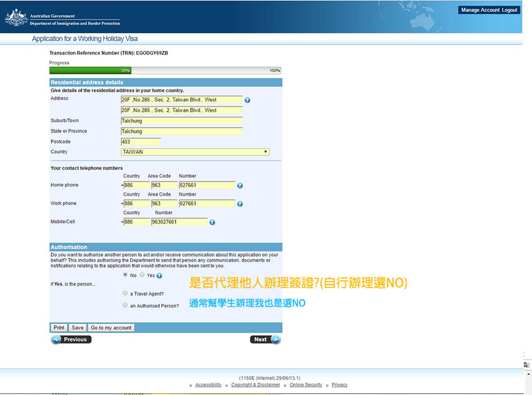
Task: Choose the Authorised Person radio option
Action: (x=125, y=305)
